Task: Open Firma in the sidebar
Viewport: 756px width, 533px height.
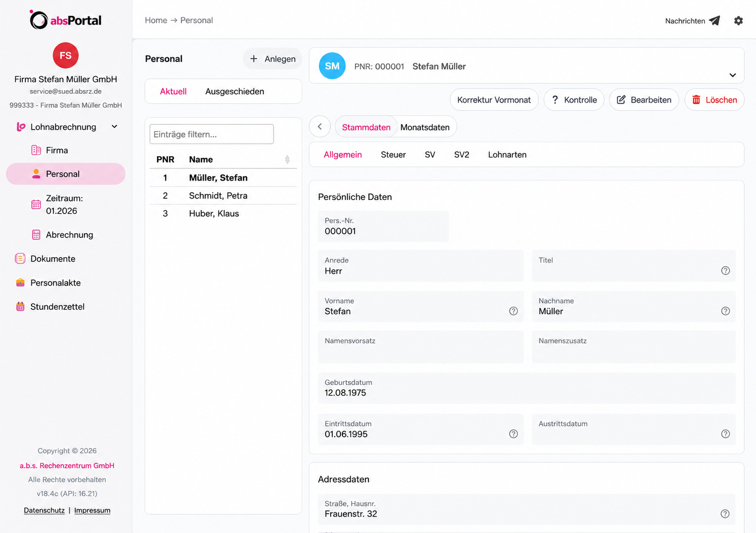Action: tap(57, 150)
